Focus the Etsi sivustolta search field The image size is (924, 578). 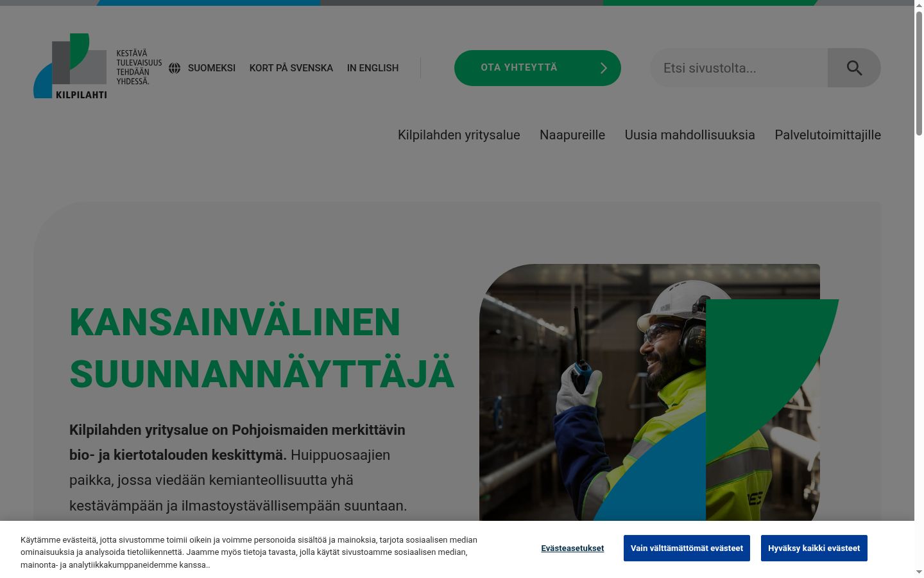pyautogui.click(x=739, y=68)
